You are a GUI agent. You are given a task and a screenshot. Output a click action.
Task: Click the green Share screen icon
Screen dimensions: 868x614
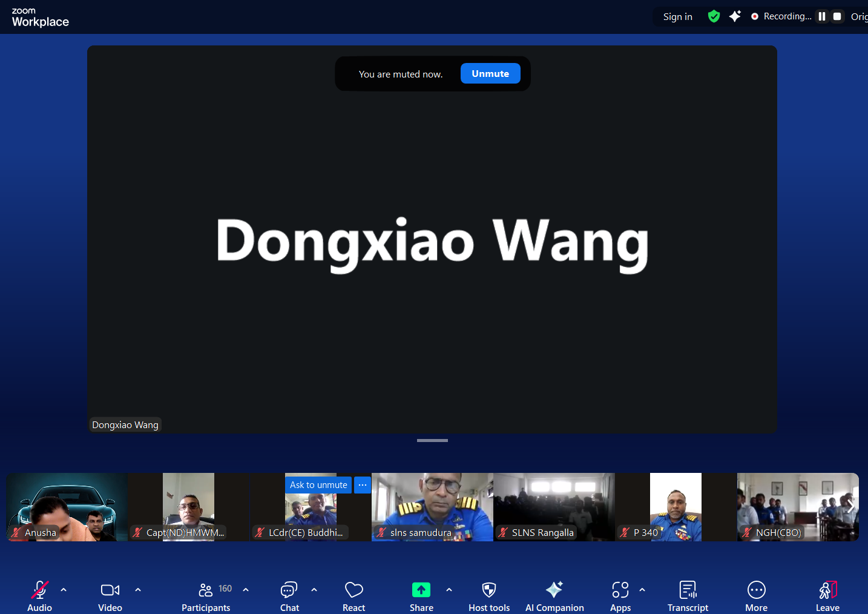[421, 590]
